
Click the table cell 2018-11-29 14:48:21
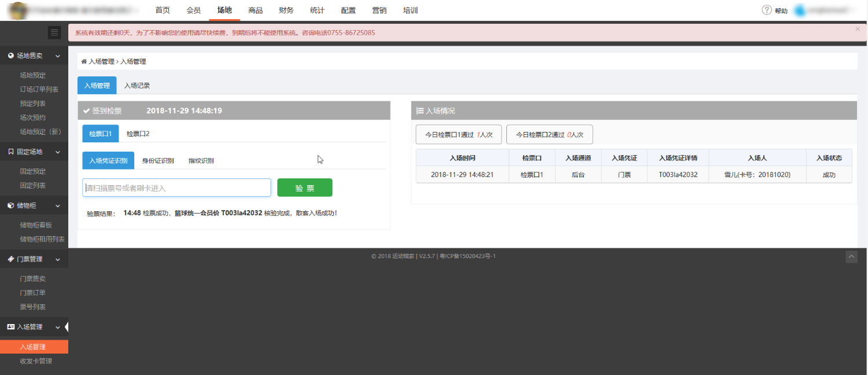click(x=462, y=175)
